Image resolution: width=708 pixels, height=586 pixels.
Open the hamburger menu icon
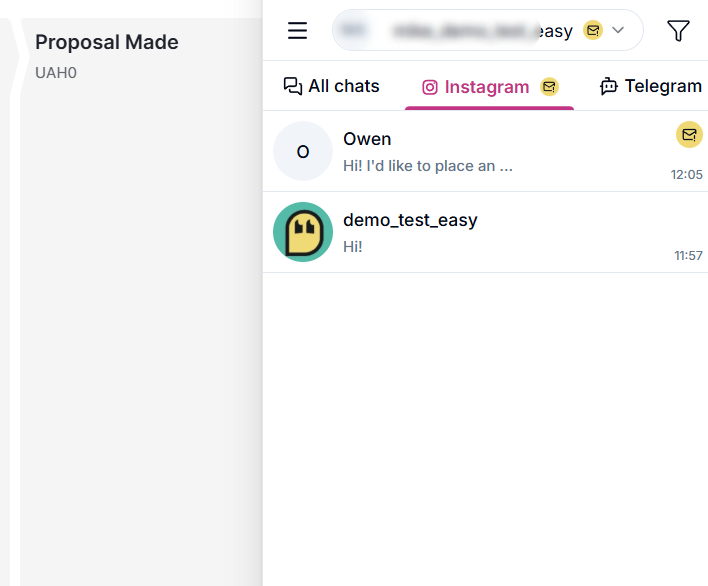click(298, 31)
